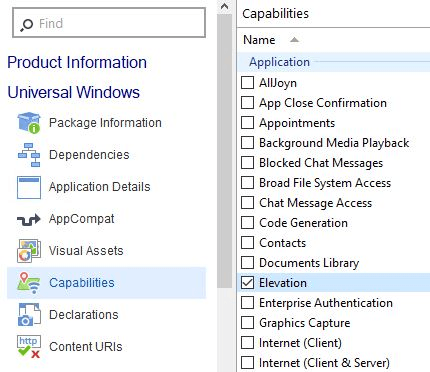430x372 pixels.
Task: Click the Name column header
Action: click(x=259, y=40)
